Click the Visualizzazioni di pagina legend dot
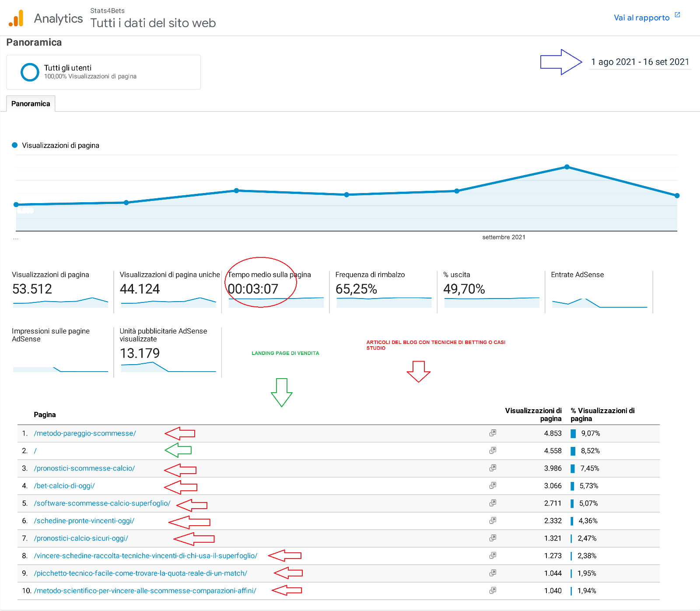Viewport: 700px width, 611px height. 15,145
